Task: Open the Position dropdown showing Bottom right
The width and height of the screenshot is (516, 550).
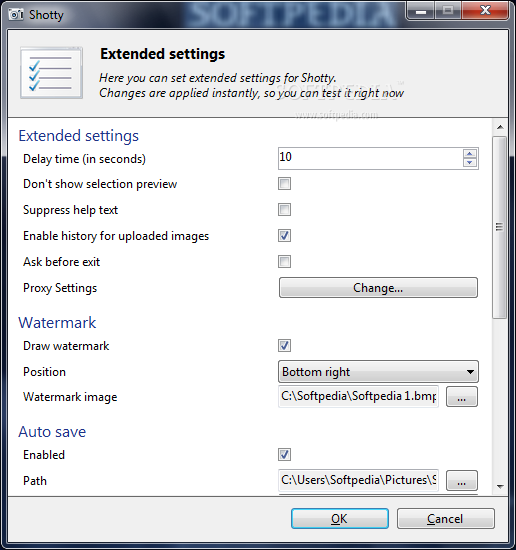Action: (x=378, y=371)
